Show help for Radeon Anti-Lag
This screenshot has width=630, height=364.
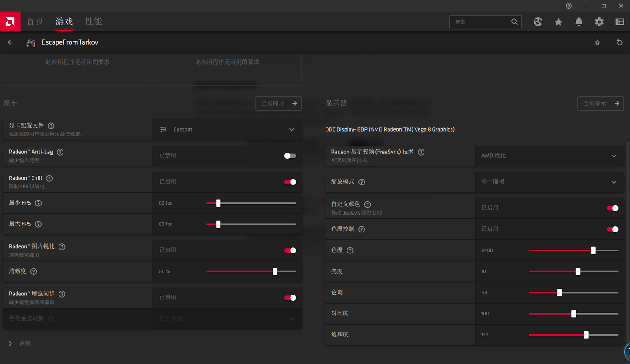tap(60, 152)
